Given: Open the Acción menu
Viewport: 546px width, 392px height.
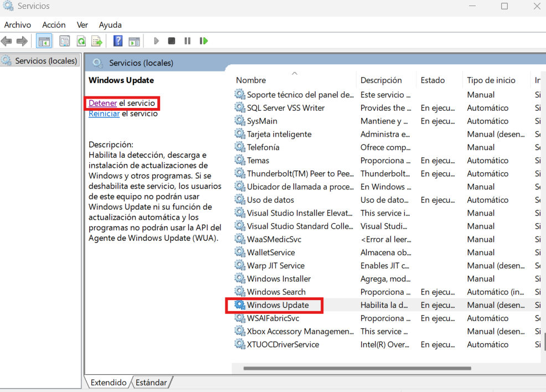Looking at the screenshot, I should coord(54,25).
